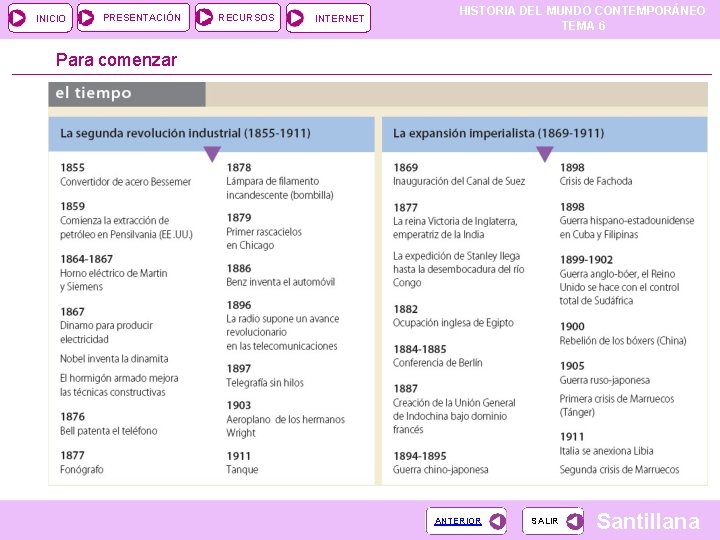Click the purple triangle under expansión imperialista
This screenshot has height=540, width=720.
(545, 154)
